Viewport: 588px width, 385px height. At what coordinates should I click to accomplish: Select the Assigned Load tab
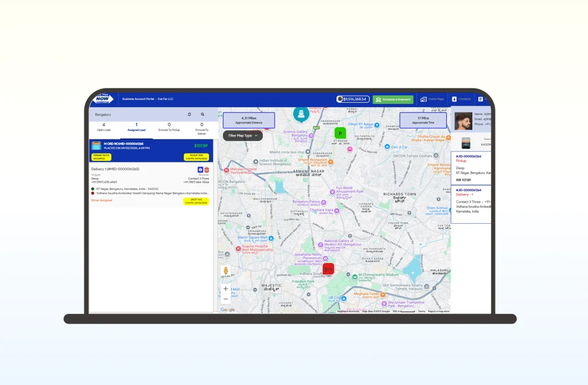(136, 127)
